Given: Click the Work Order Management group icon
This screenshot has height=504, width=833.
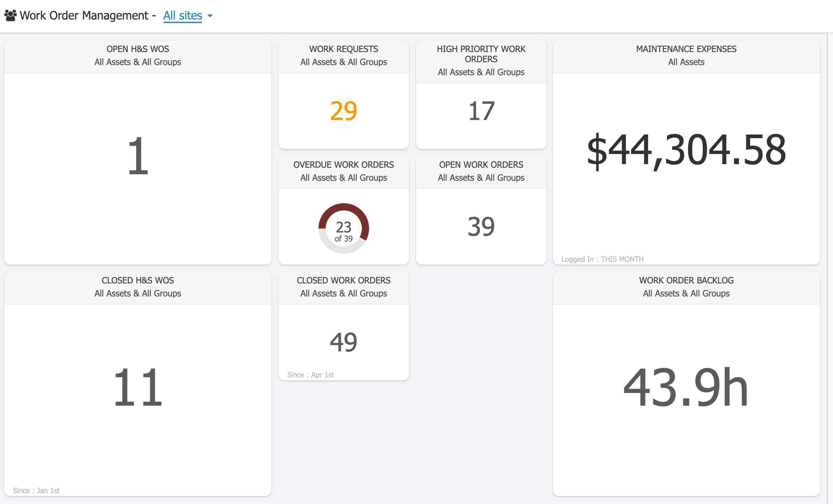Looking at the screenshot, I should (x=10, y=15).
